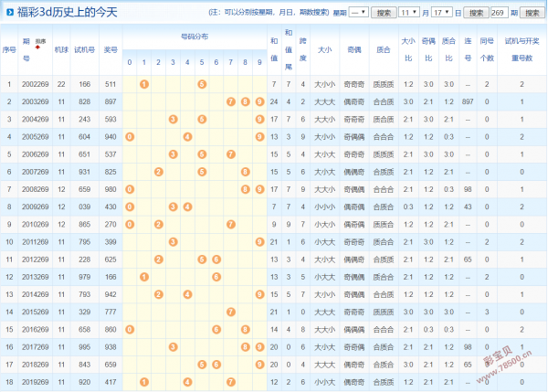This screenshot has width=548, height=392.
Task: Click ball 9 in the 2014269 row
Action: [259, 294]
